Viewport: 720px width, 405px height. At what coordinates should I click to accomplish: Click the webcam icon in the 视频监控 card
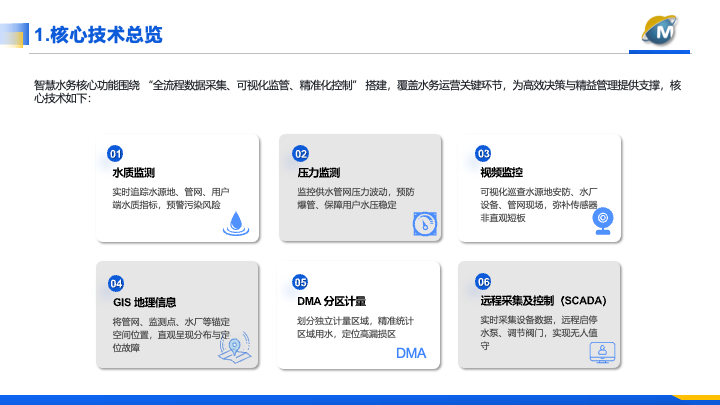point(603,220)
